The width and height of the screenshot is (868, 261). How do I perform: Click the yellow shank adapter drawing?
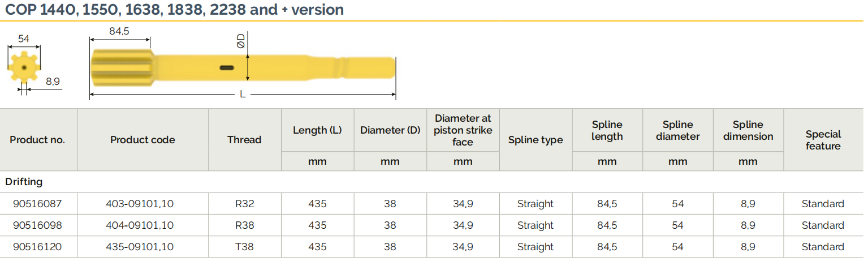[x=242, y=68]
